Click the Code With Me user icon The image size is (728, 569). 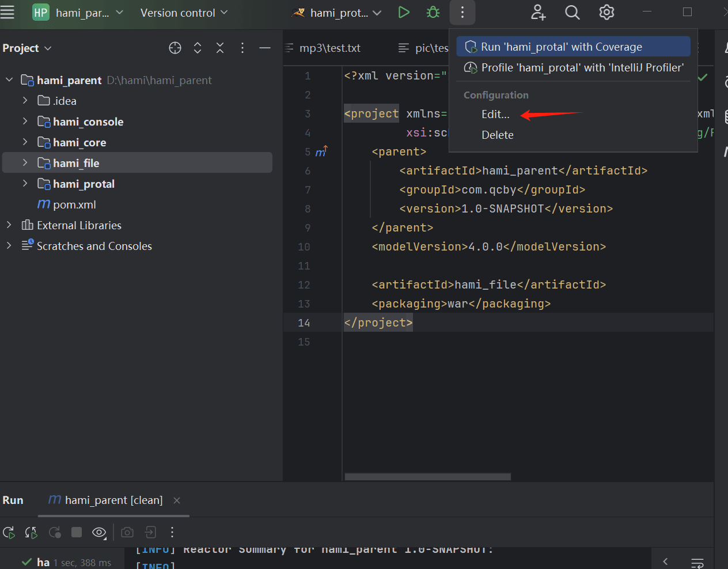click(x=538, y=12)
